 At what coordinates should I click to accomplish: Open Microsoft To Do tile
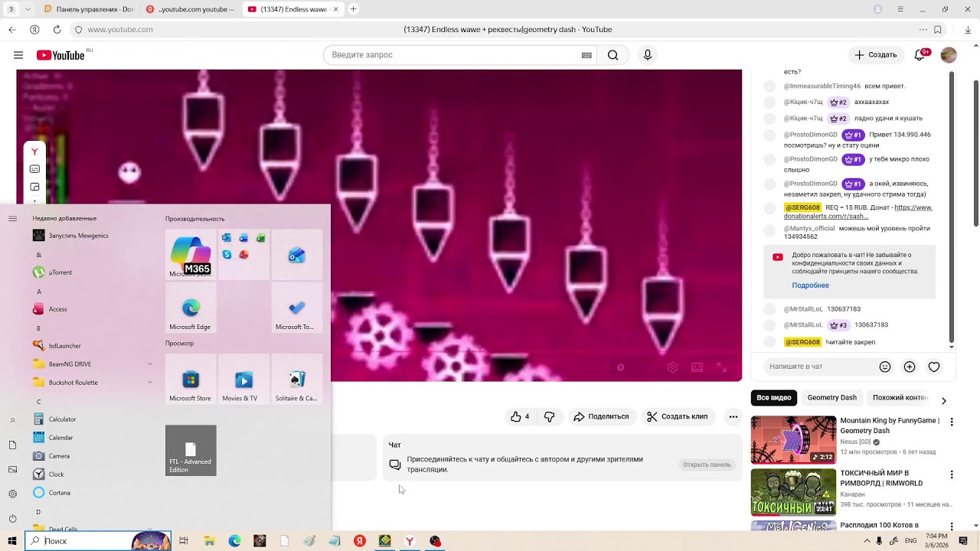pos(297,308)
